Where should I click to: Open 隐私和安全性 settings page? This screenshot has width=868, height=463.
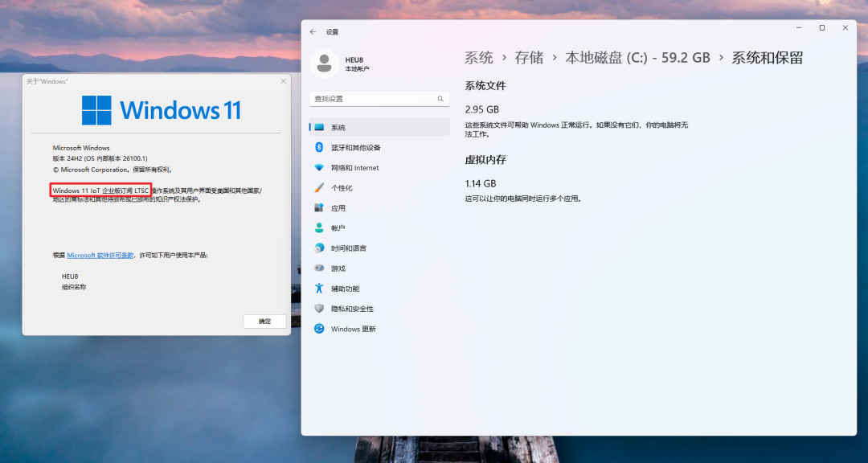pyautogui.click(x=379, y=309)
